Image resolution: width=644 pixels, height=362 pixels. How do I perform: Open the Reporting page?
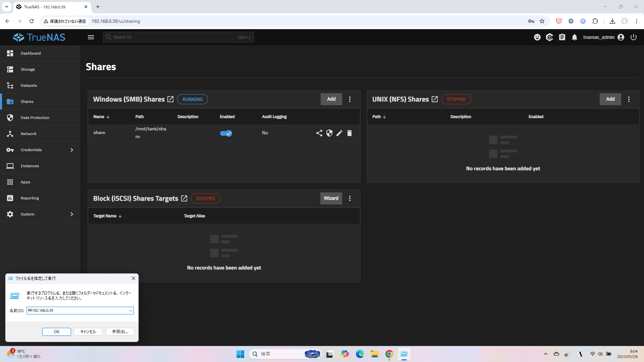(40, 198)
